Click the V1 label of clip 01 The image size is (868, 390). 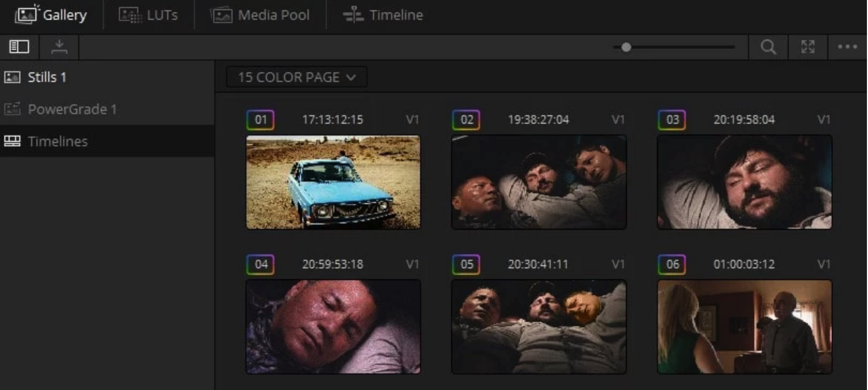point(412,119)
